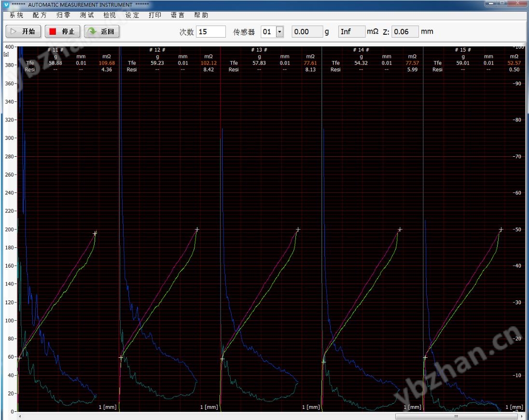Click the 59.01 g Tfe value
This screenshot has height=420, width=529.
click(x=463, y=63)
